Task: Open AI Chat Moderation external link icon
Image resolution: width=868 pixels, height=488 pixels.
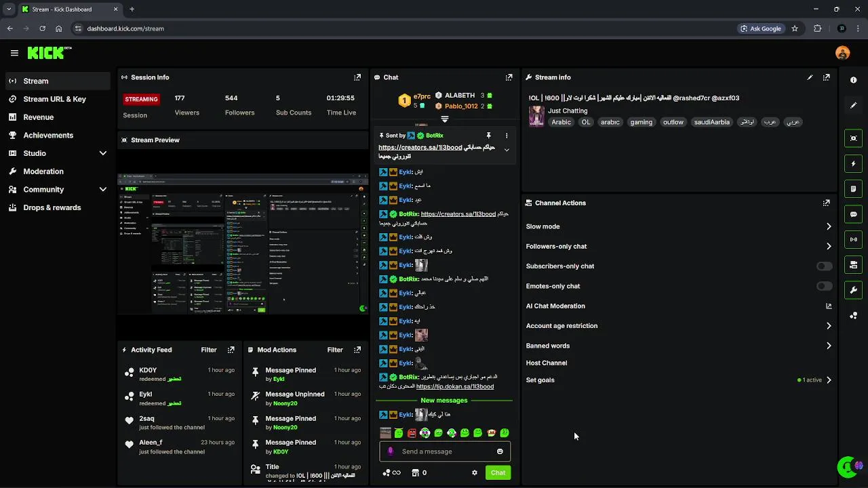Action: [829, 306]
